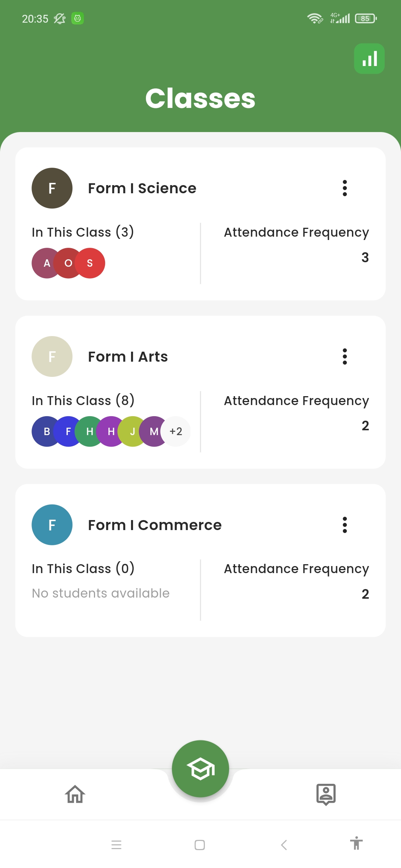Open options menu for Form I Science
Screen dimensions: 401x868
pyautogui.click(x=345, y=188)
